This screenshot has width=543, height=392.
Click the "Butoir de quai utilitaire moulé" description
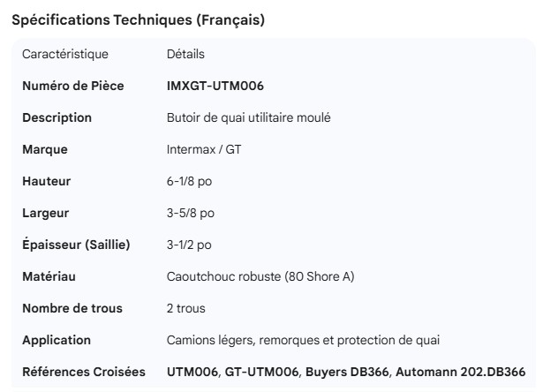(x=249, y=117)
